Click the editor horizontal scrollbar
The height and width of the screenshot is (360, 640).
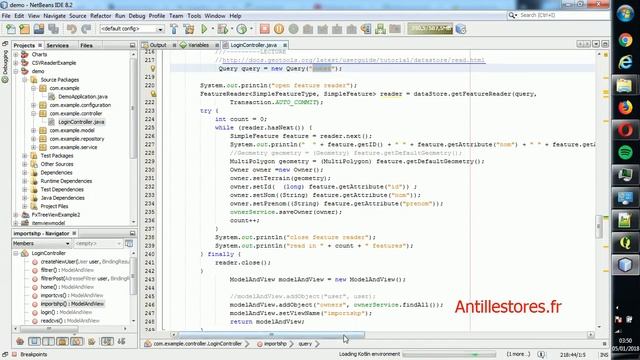[271, 335]
